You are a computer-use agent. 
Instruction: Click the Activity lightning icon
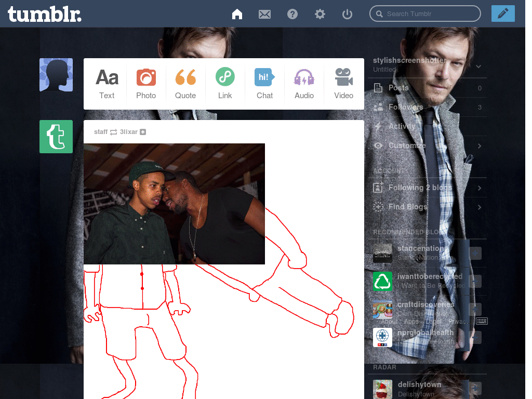pyautogui.click(x=378, y=126)
